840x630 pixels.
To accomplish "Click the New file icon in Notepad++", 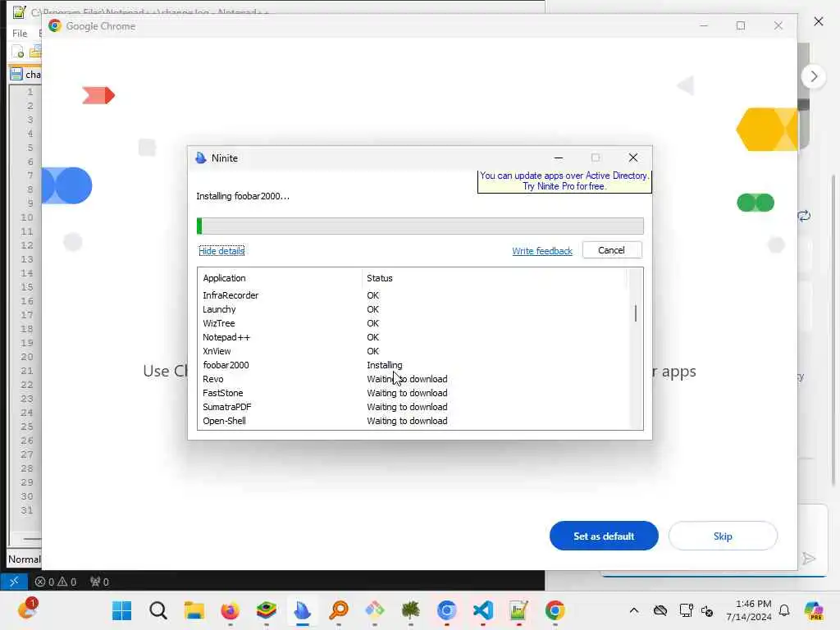I will tap(18, 52).
